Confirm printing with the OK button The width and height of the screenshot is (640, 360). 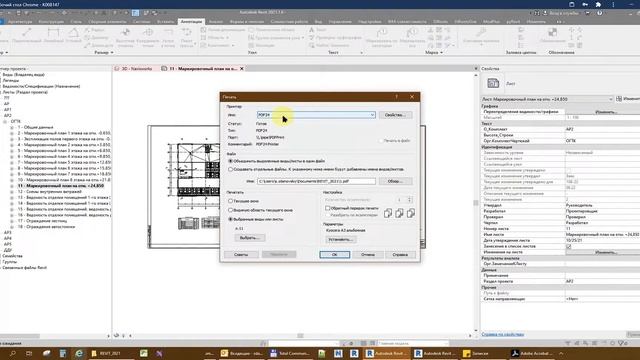[x=335, y=255]
